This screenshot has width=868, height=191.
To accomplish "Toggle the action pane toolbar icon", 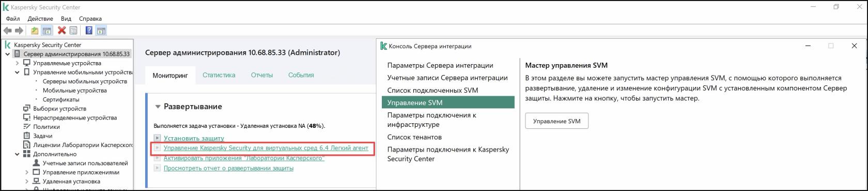I will click(x=101, y=31).
